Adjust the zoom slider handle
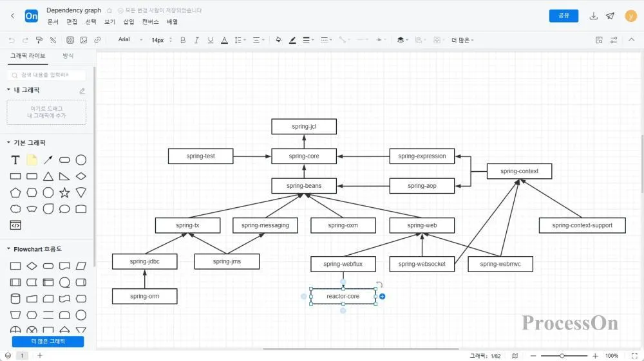Viewport: 644px width, 361px height. [562, 356]
